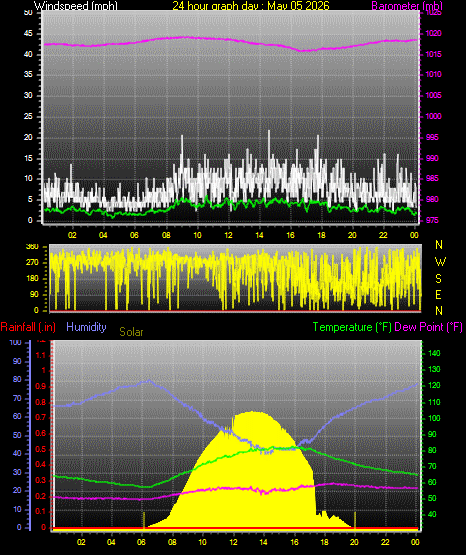Click the 360 wind direction axis value
466x555 pixels.
pyautogui.click(x=32, y=247)
